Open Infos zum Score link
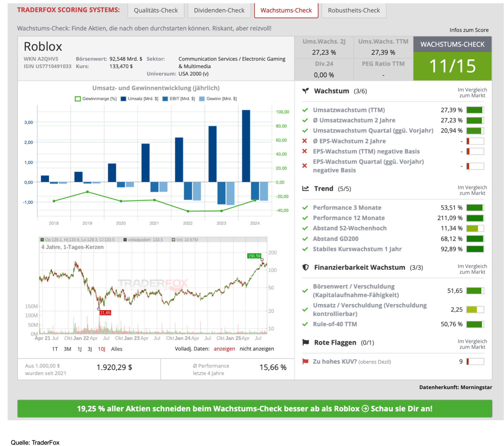Image resolution: width=504 pixels, height=446 pixels. point(469,30)
